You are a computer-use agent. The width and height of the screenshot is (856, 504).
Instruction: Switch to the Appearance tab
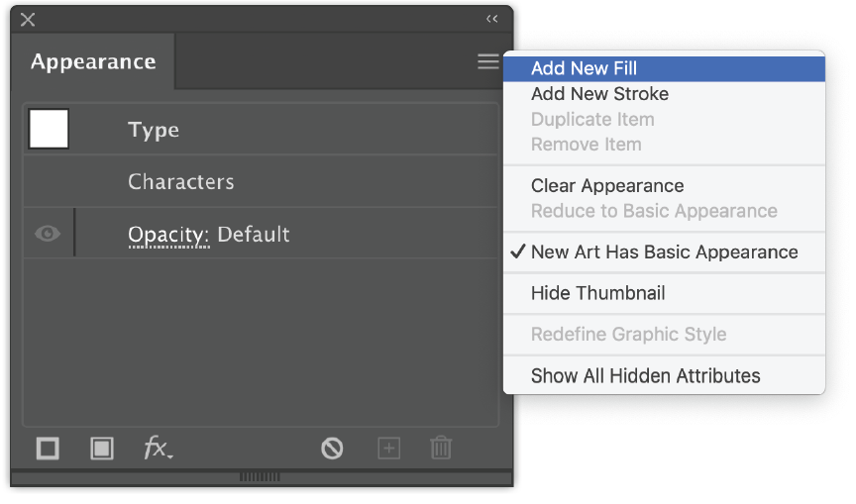click(x=93, y=61)
